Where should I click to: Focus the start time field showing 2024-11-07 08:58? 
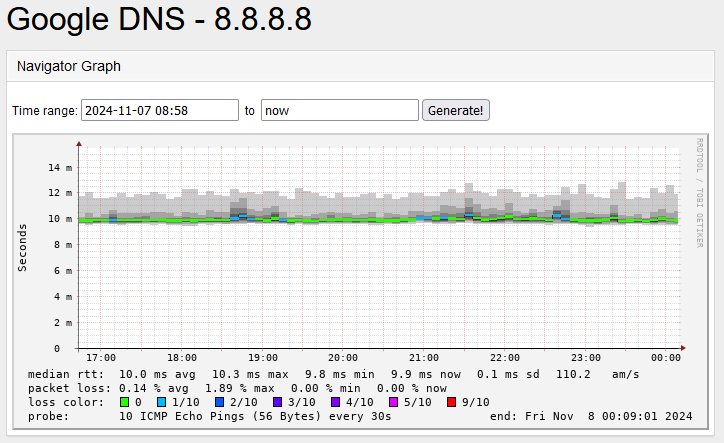[159, 110]
